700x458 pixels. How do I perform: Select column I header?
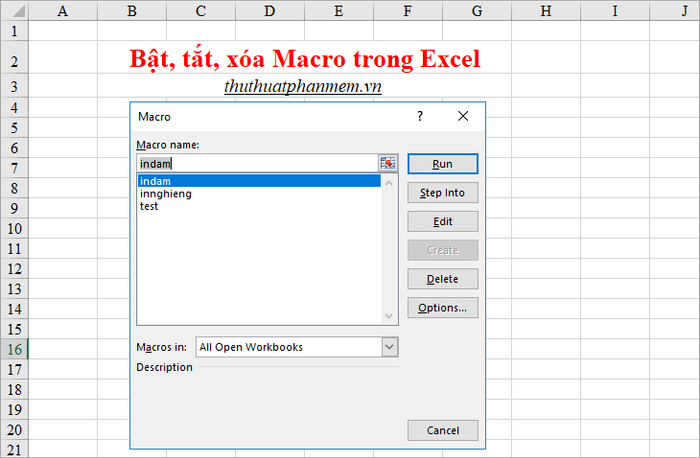615,11
